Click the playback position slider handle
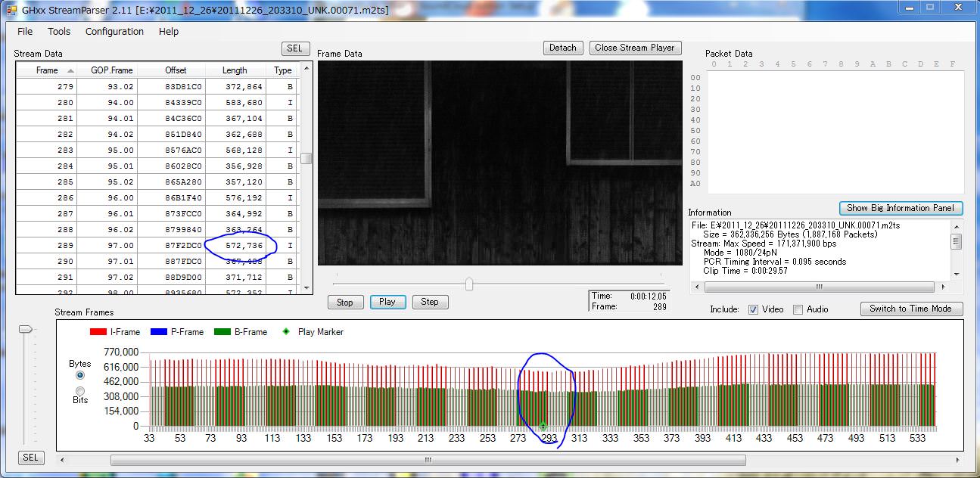 (469, 284)
